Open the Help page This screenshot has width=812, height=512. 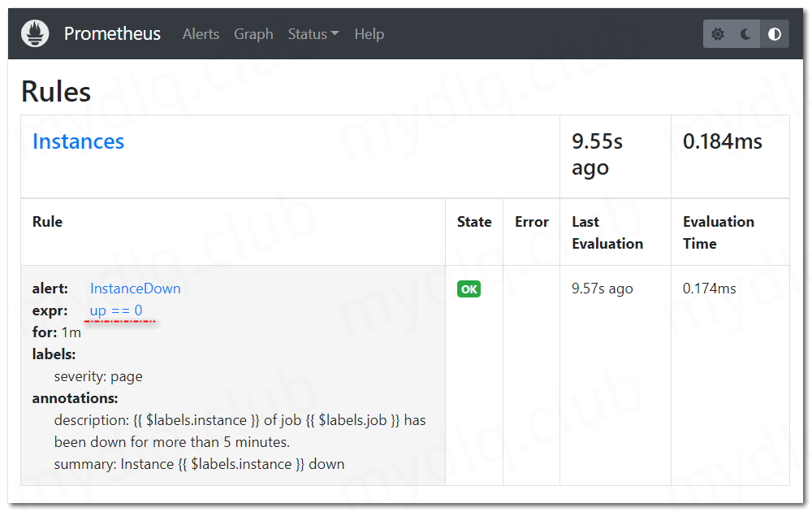coord(369,34)
